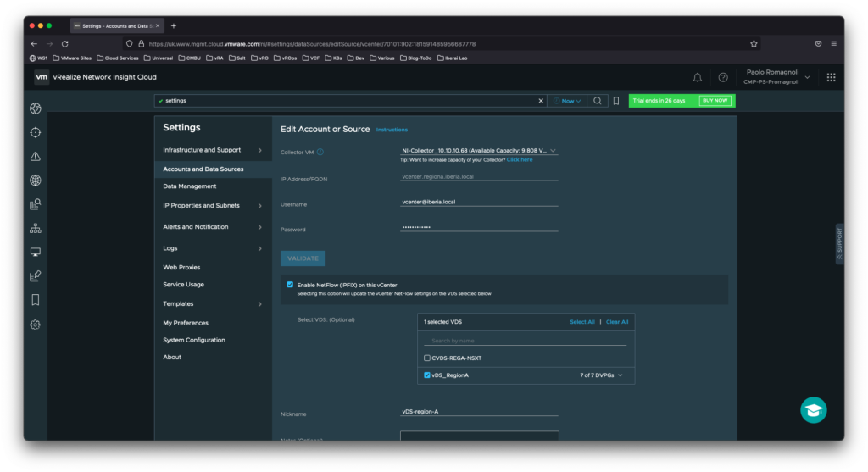Screen dimensions: 868x472
Task: Clear the settings search with X
Action: coord(541,101)
